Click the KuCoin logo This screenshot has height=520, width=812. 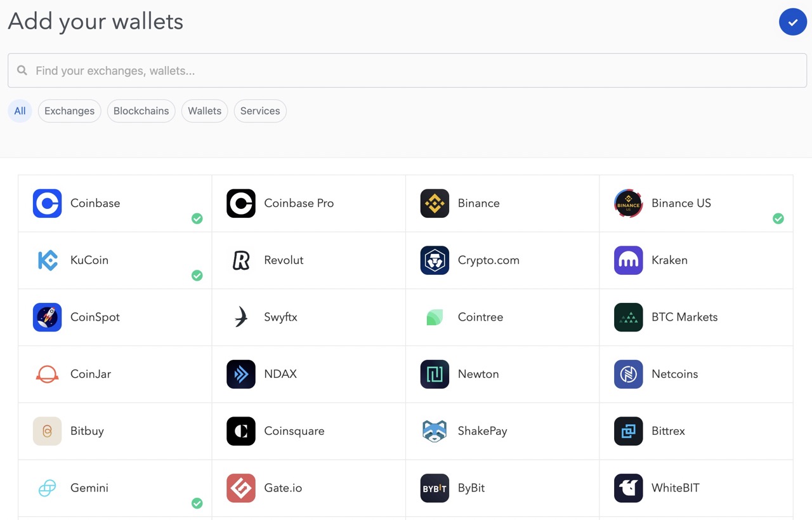47,260
